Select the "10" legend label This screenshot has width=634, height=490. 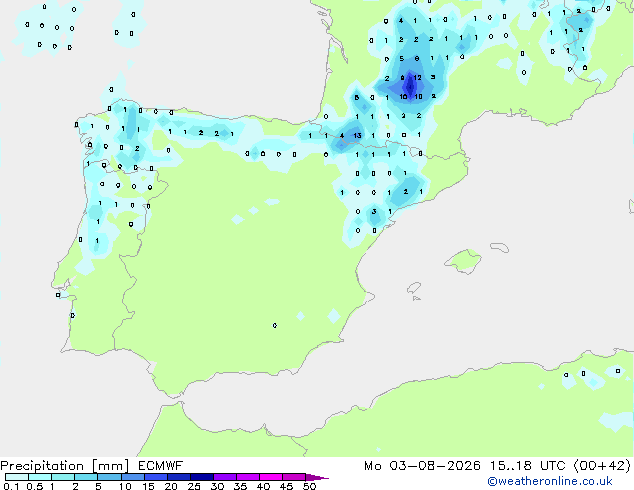pos(125,486)
